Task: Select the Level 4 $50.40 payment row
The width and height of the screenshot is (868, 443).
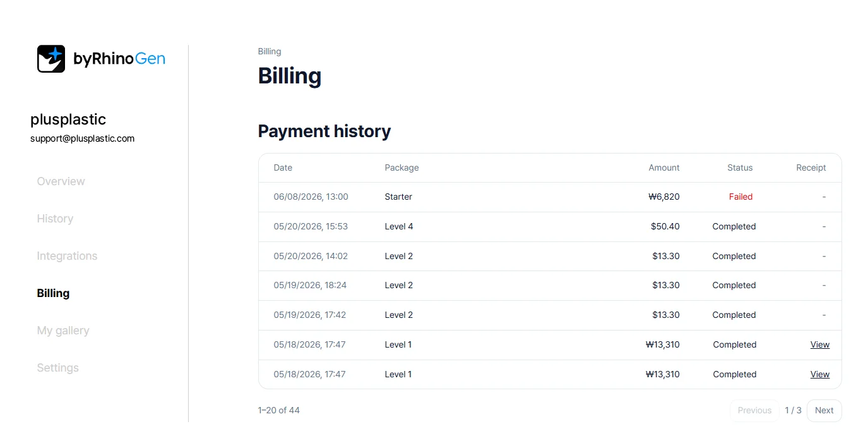Action: click(x=550, y=226)
